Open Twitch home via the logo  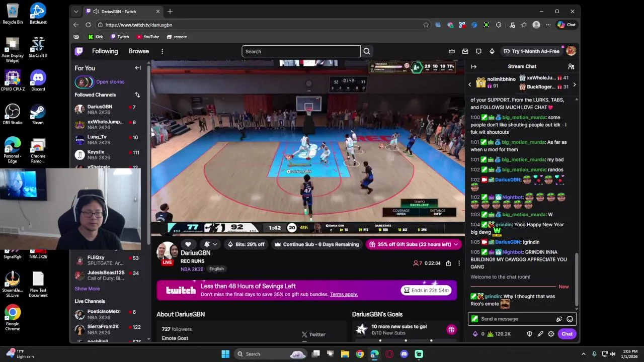pos(79,51)
